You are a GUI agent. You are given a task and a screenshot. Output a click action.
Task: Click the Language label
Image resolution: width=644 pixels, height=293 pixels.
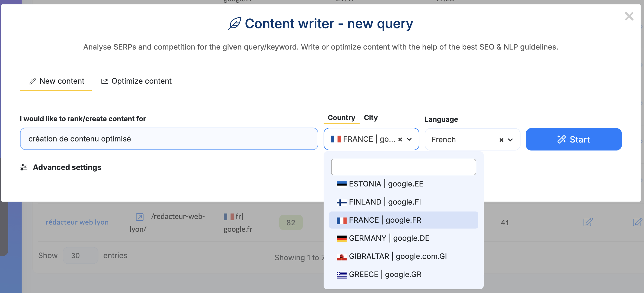point(441,119)
